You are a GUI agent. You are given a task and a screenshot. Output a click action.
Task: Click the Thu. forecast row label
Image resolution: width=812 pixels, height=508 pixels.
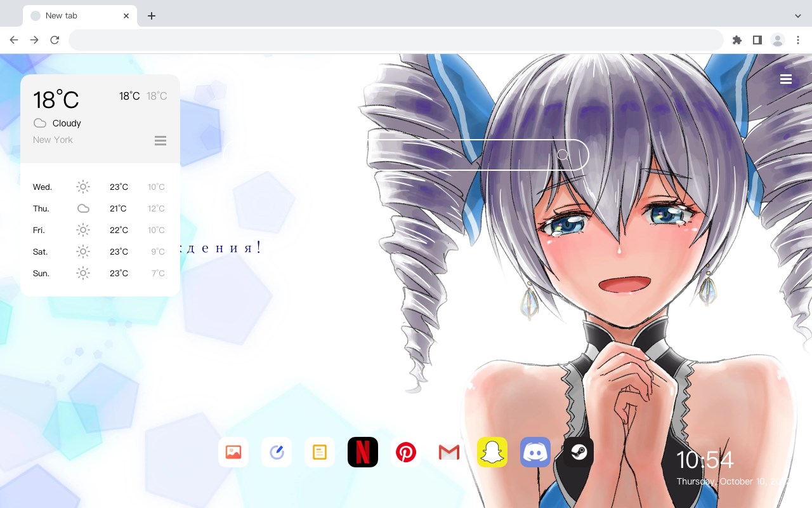[41, 208]
